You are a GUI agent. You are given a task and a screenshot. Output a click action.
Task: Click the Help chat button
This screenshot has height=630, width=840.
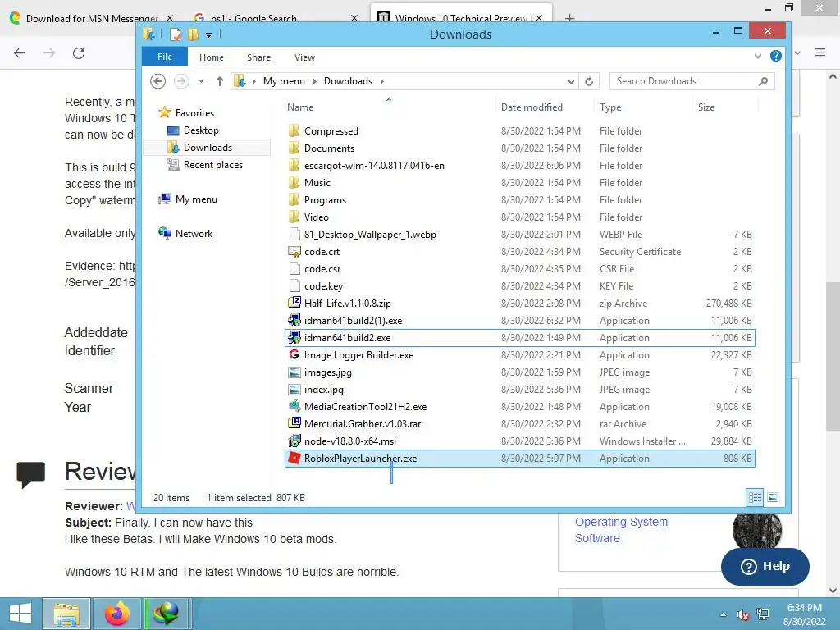[x=765, y=566]
